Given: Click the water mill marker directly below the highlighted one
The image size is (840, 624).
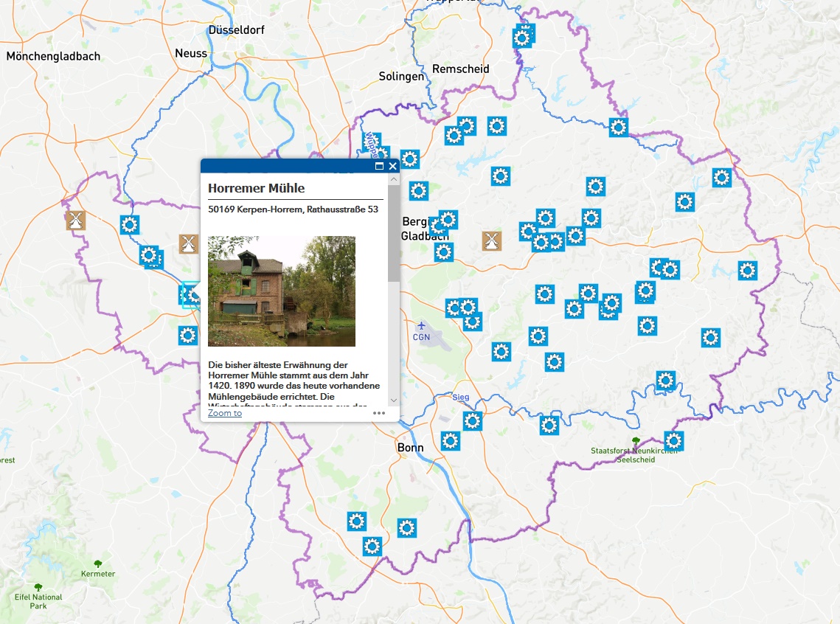Looking at the screenshot, I should tap(187, 336).
